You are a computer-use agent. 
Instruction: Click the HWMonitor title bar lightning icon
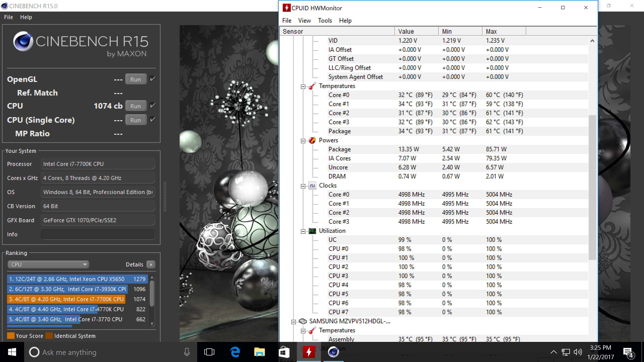coord(286,8)
